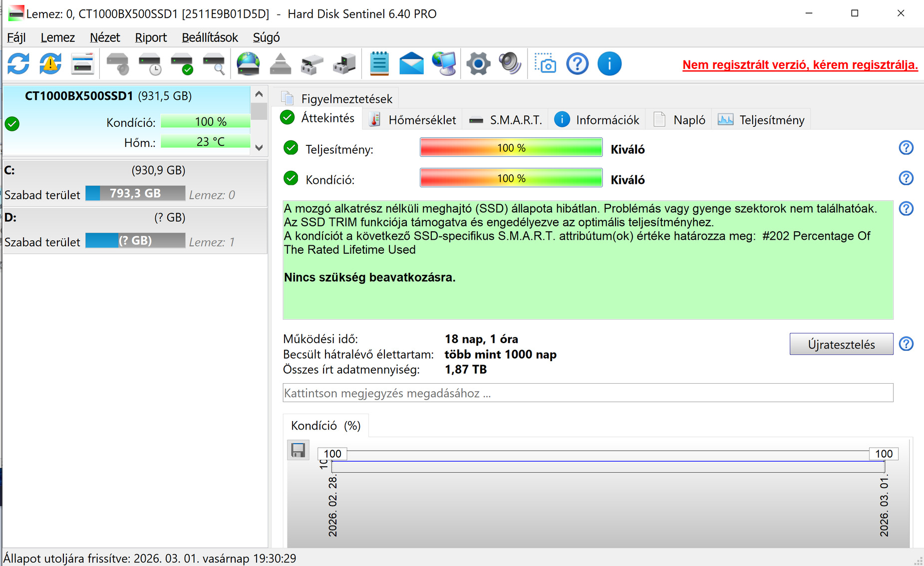
Task: Click the refresh icon with warning triangle
Action: click(x=50, y=64)
